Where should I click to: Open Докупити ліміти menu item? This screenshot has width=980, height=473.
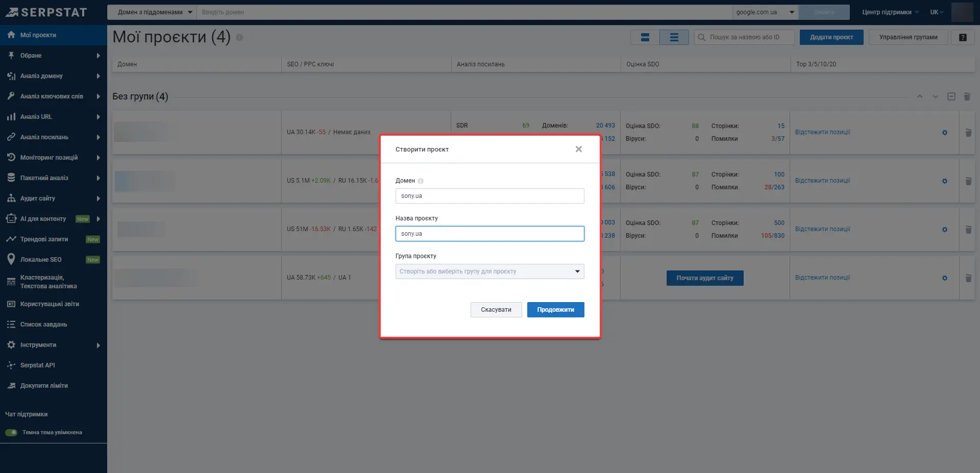(x=54, y=386)
